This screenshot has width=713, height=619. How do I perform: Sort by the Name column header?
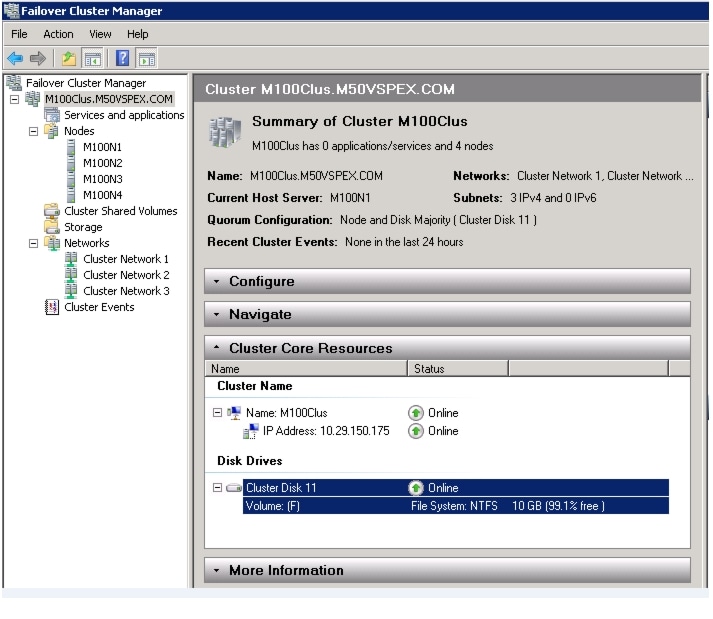click(x=306, y=369)
